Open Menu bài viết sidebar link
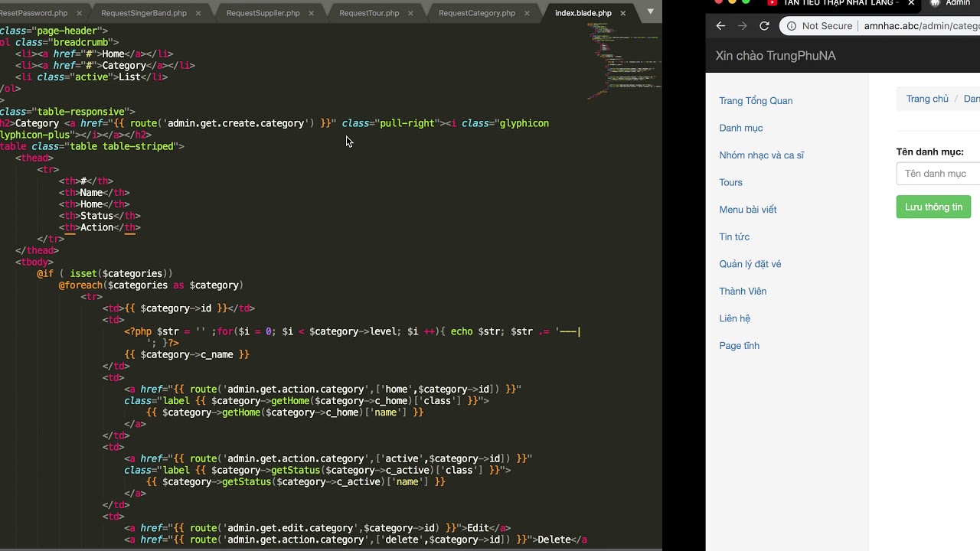 pos(748,210)
